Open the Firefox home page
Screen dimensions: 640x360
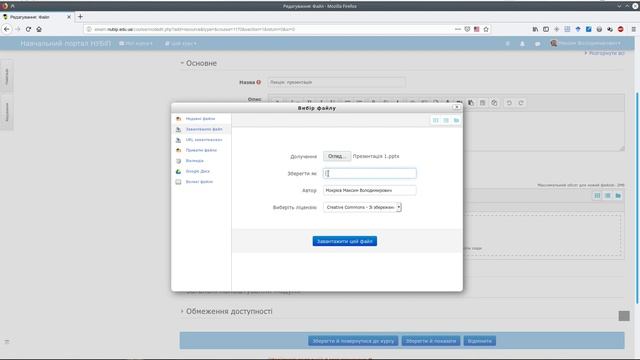tap(39, 29)
